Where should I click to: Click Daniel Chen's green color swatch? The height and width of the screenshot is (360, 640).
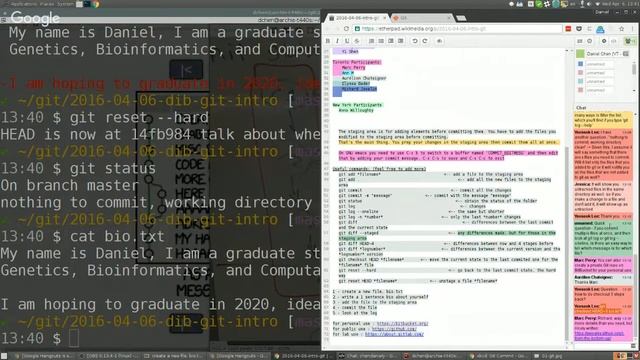(x=580, y=54)
